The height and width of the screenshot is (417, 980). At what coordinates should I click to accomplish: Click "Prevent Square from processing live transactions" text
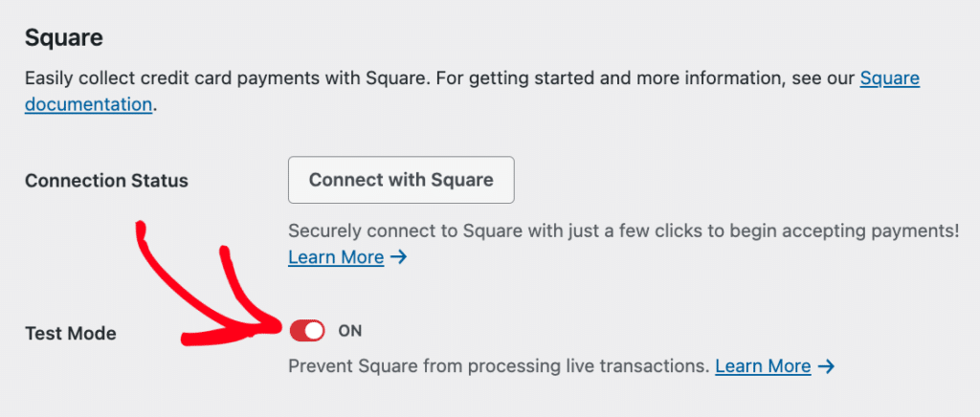tap(499, 366)
